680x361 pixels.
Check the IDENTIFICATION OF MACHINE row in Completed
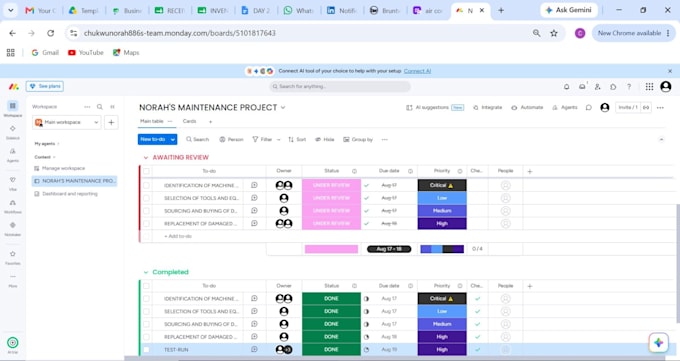point(146,299)
